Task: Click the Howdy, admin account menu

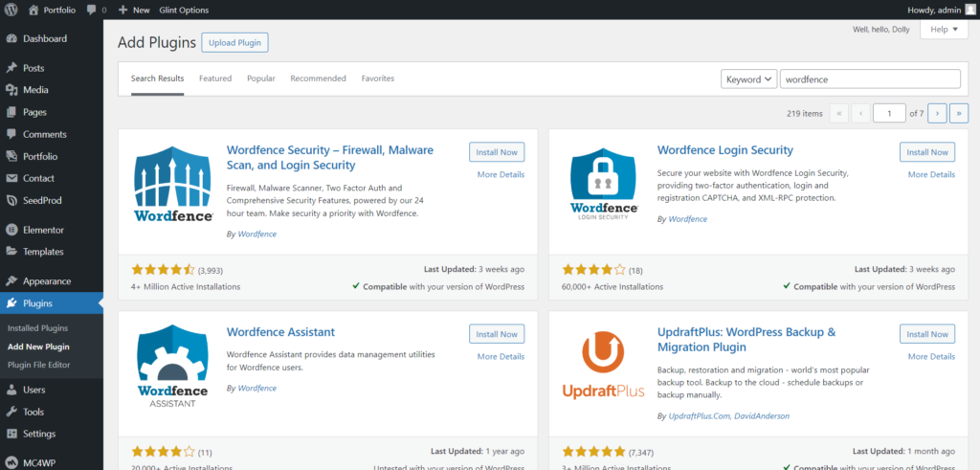Action: pyautogui.click(x=941, y=10)
